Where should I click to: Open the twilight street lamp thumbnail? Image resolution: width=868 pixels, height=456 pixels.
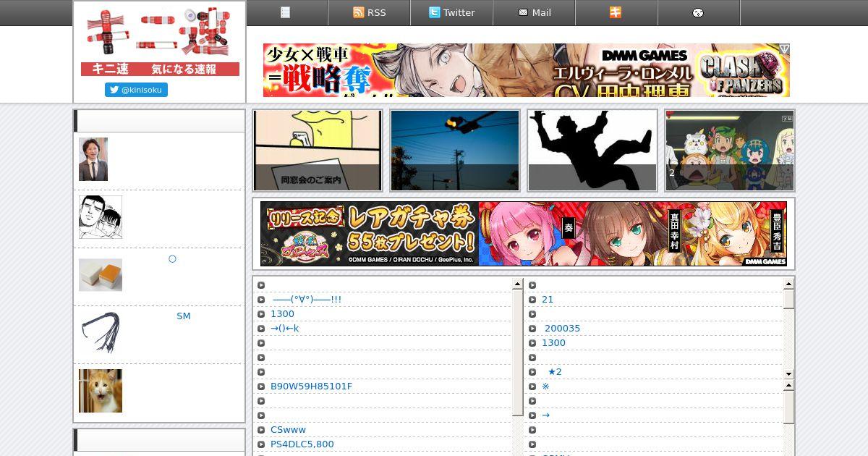point(455,151)
